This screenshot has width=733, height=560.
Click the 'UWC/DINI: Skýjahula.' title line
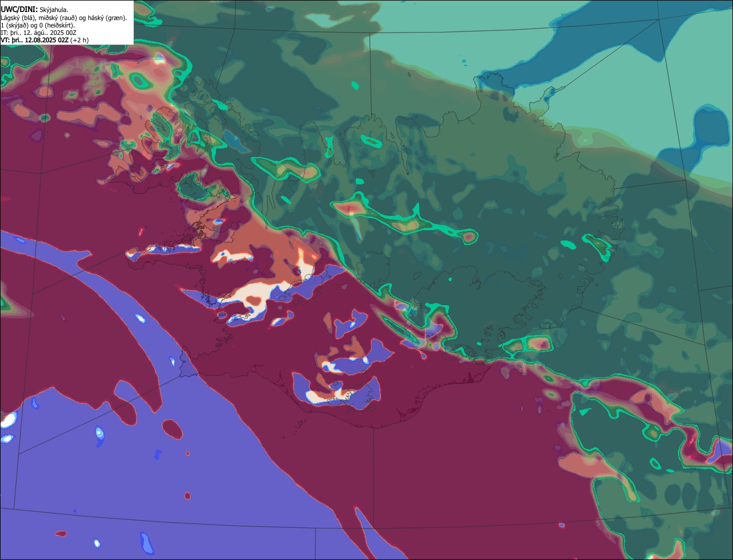click(34, 10)
